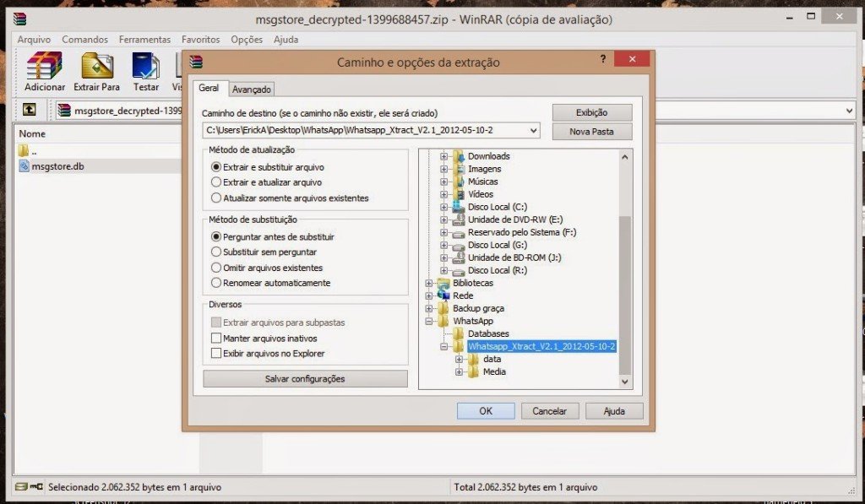The image size is (865, 504).
Task: Click WinRAR icon in main title bar
Action: point(20,19)
